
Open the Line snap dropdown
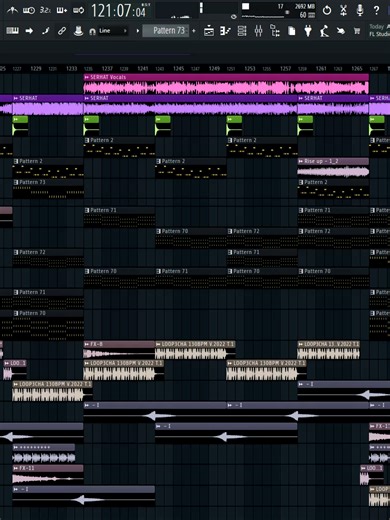113,31
